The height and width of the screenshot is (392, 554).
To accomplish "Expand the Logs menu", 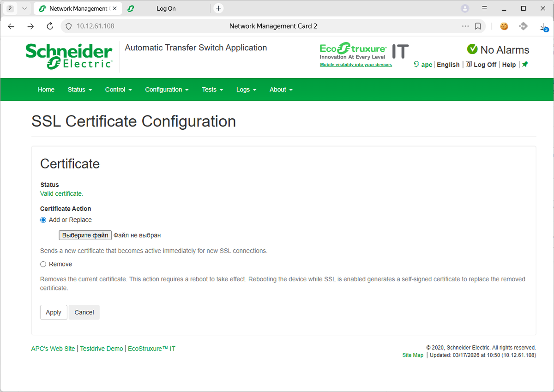I will 246,90.
